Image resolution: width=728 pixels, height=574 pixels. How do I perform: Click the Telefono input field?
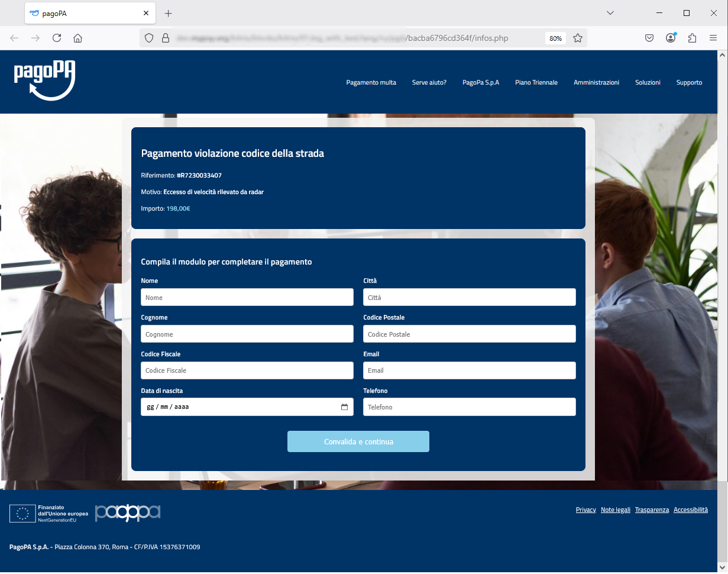470,407
